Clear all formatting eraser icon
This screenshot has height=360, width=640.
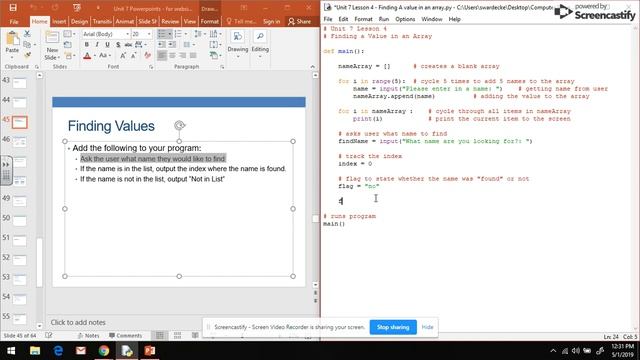click(x=147, y=56)
